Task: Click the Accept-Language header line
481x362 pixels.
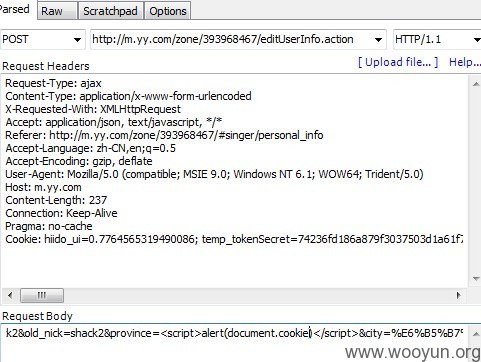Action: [x=90, y=148]
